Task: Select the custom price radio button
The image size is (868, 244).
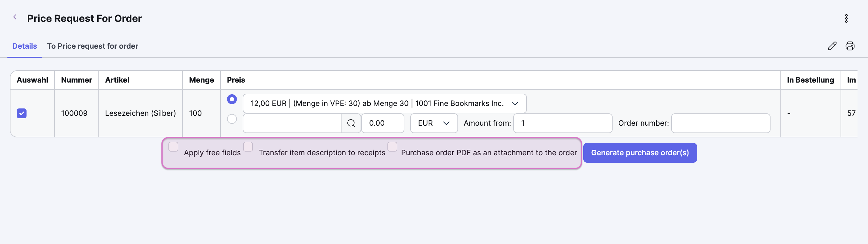Action: [x=232, y=119]
